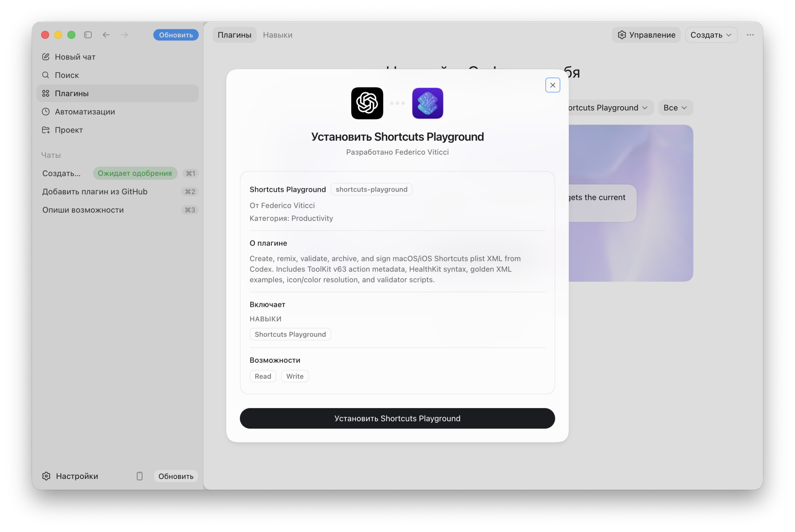Open the three-dot more options menu
The image size is (795, 532).
click(x=750, y=34)
